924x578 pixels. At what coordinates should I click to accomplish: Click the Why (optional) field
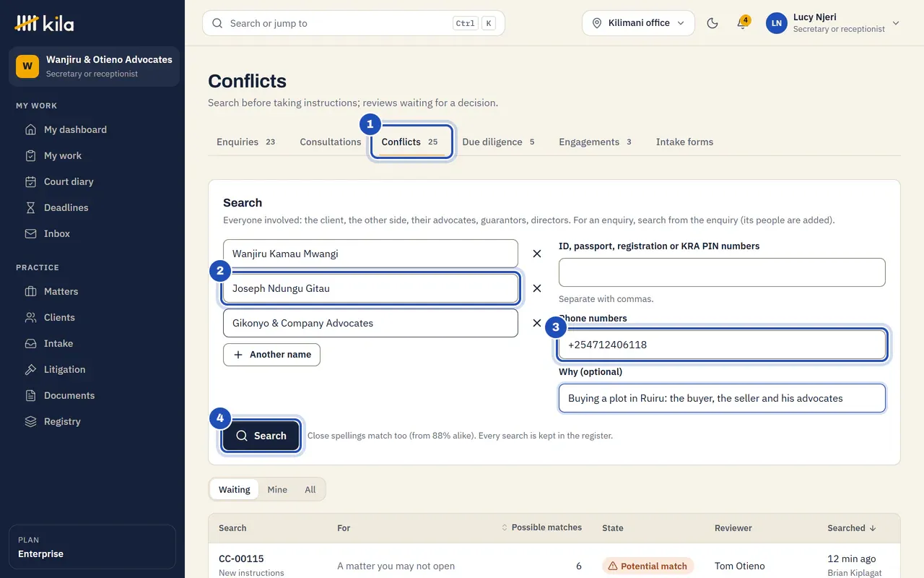722,398
